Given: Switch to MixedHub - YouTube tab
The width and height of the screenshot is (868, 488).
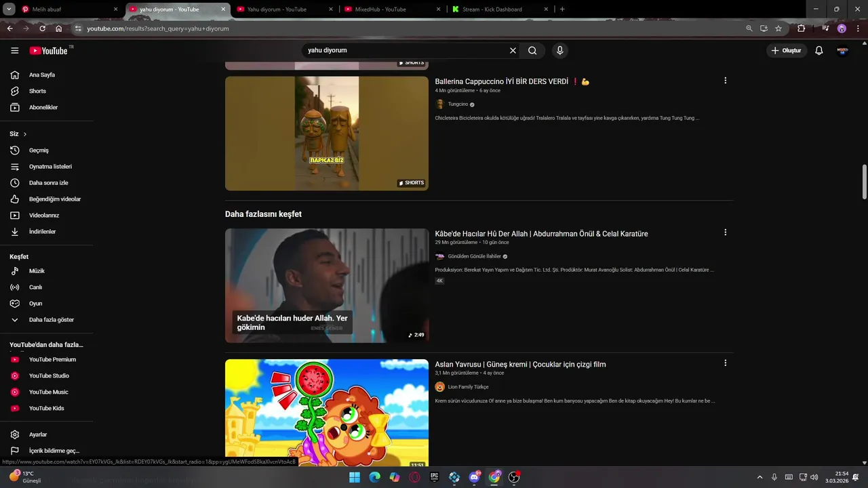Looking at the screenshot, I should (392, 9).
